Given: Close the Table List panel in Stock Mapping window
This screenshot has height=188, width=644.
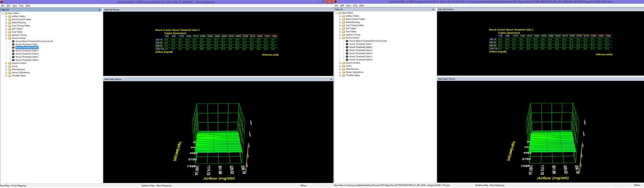Looking at the screenshot, I should [x=99, y=10].
